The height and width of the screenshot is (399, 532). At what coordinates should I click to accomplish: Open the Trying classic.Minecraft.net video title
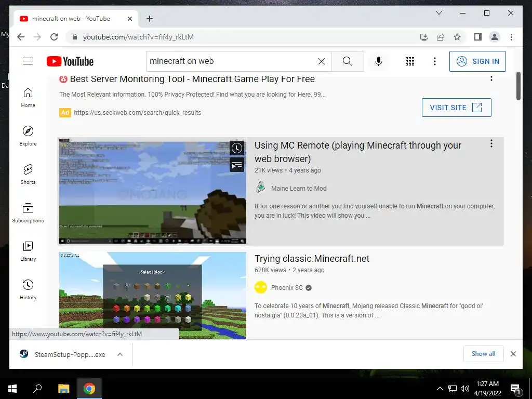[312, 259]
